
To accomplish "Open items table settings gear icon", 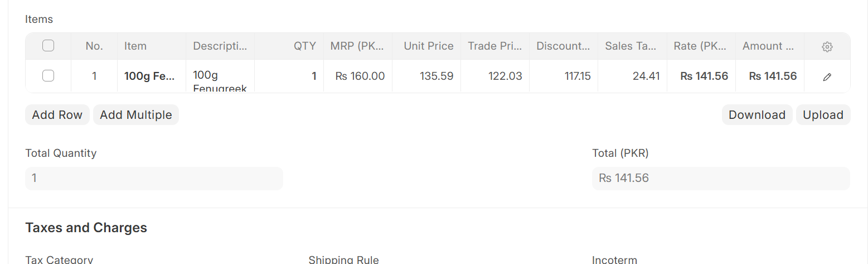I will [827, 47].
